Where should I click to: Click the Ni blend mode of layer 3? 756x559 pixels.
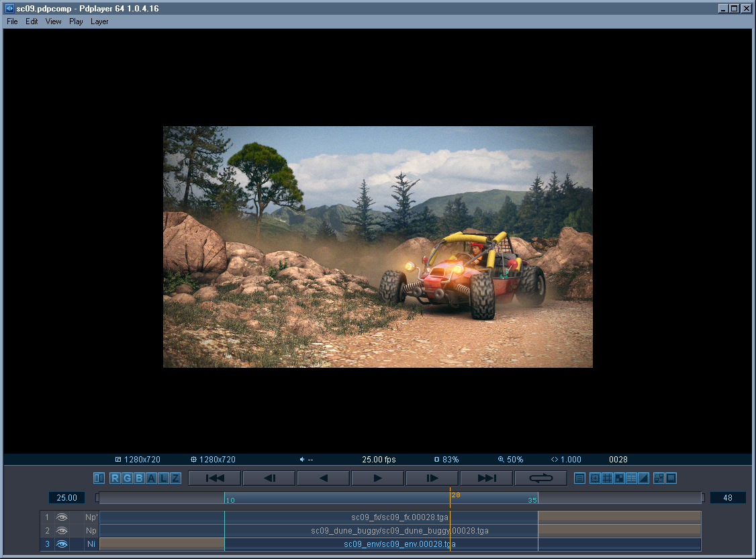click(x=91, y=544)
